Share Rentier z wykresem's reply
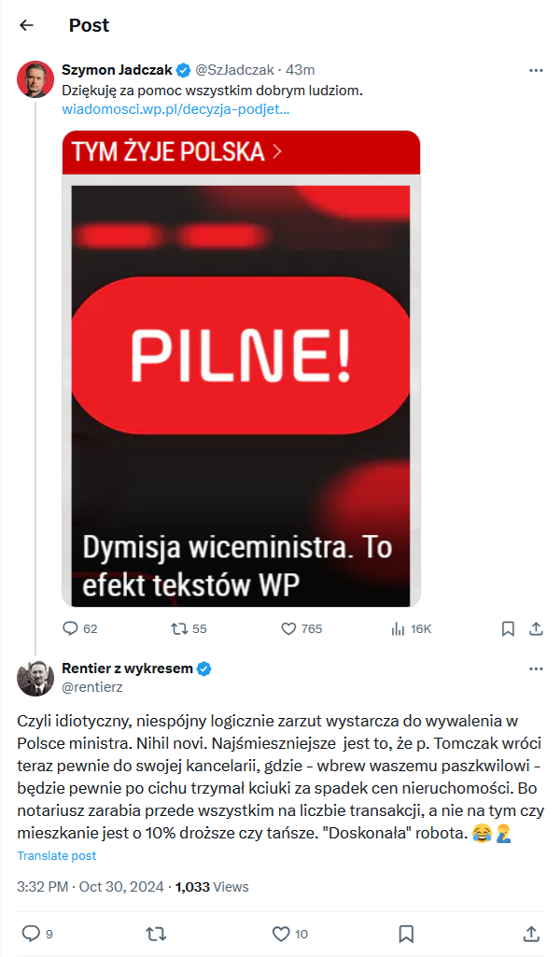This screenshot has width=560, height=957. pyautogui.click(x=530, y=933)
